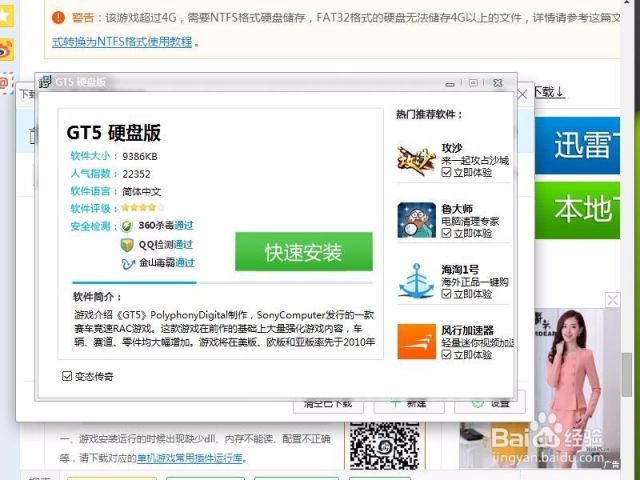Image resolution: width=640 pixels, height=480 pixels.
Task: Uncheck 立即体验 under 鲁大师
Action: 447,233
